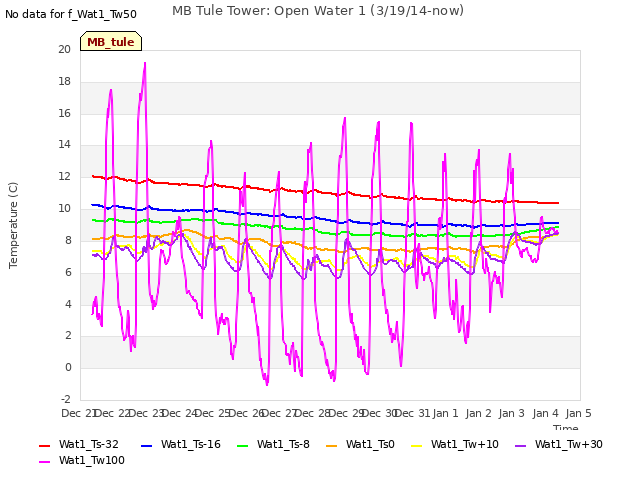Click the 10 y-axis tick label
640x480 pixels.
[64, 209]
